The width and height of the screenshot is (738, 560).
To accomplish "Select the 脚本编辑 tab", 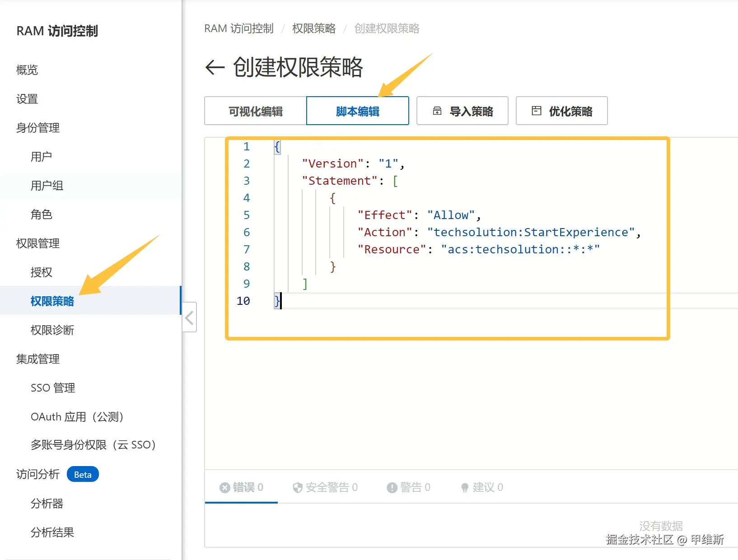I will tap(358, 111).
